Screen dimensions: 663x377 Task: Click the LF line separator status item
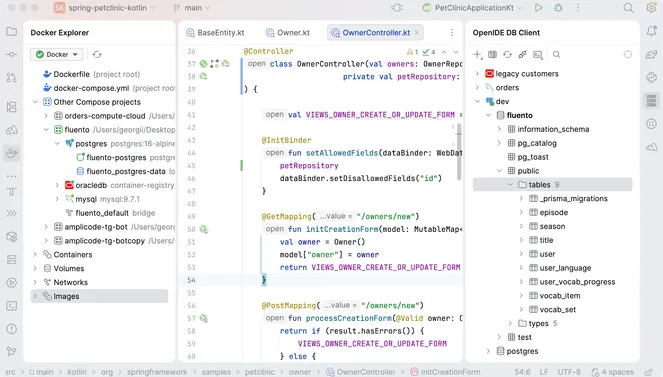(544, 372)
